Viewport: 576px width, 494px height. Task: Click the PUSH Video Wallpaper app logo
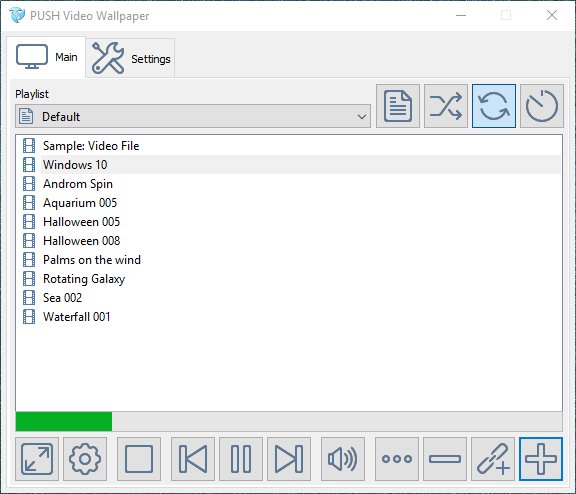tap(17, 15)
